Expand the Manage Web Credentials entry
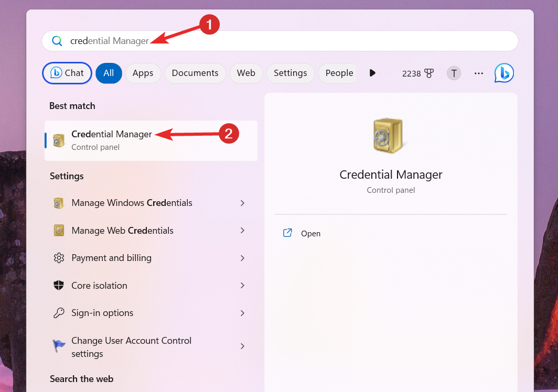Image resolution: width=558 pixels, height=392 pixels. pyautogui.click(x=242, y=231)
